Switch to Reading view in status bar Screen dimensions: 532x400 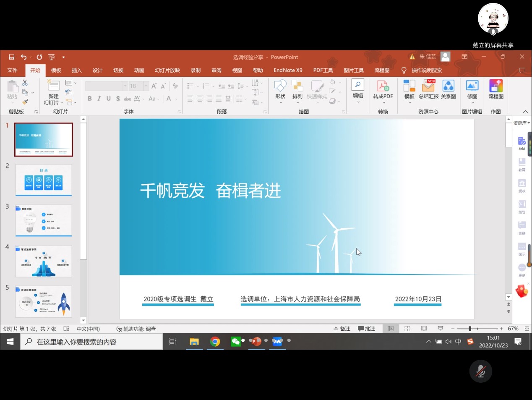(424, 329)
